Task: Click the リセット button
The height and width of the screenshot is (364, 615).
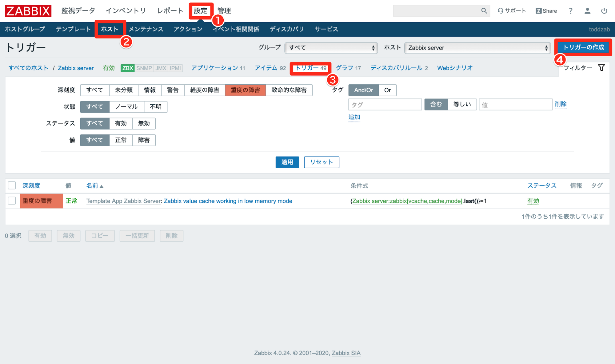Action: point(321,162)
